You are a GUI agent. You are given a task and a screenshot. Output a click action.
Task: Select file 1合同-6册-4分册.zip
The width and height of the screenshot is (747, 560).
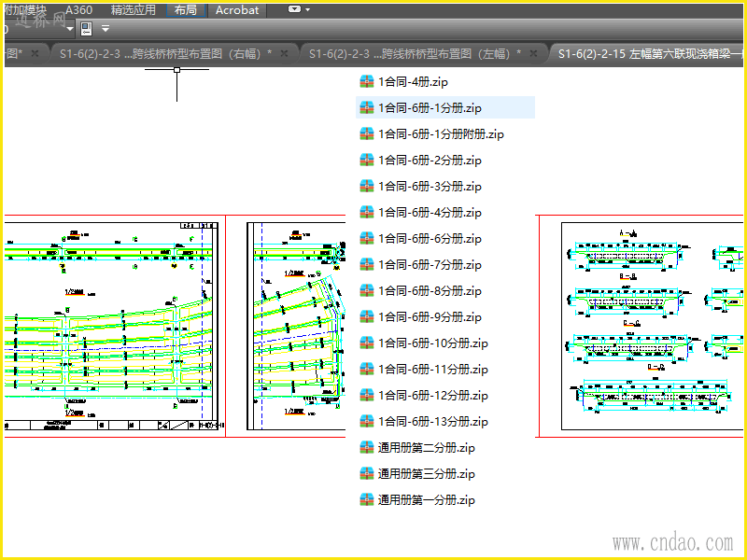[430, 213]
